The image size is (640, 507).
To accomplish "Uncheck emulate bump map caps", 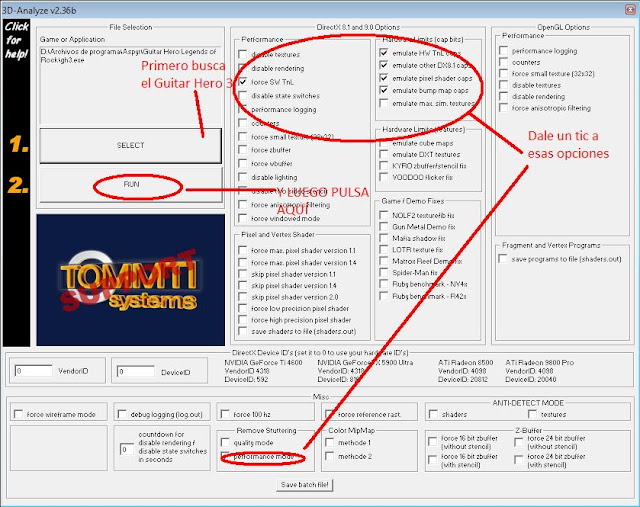I will coord(384,90).
